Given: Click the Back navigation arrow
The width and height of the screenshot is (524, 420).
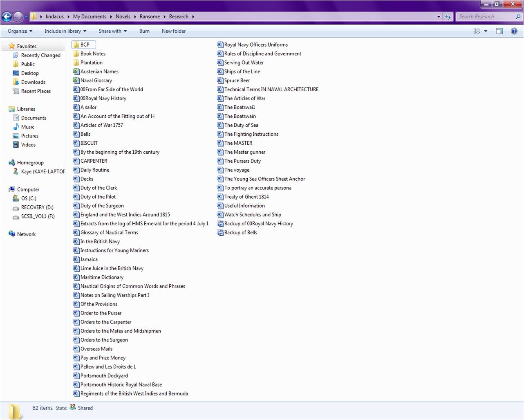Looking at the screenshot, I should coord(7,17).
